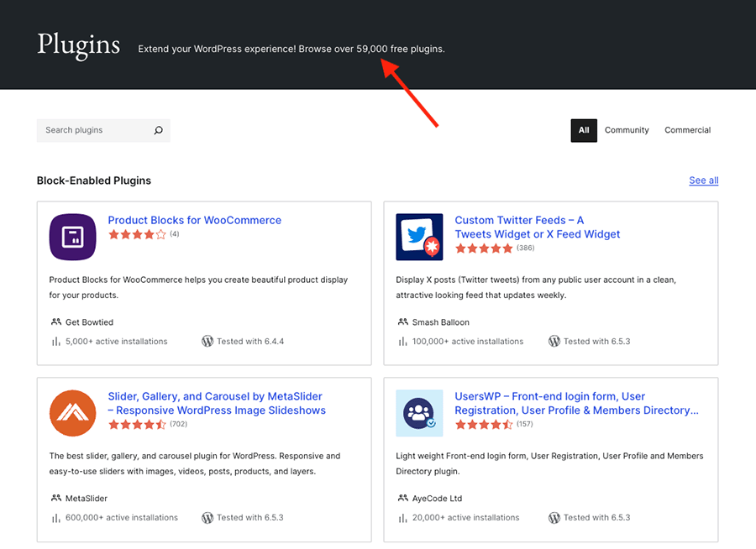Click author icon beside MetaSlider author name

[56, 498]
